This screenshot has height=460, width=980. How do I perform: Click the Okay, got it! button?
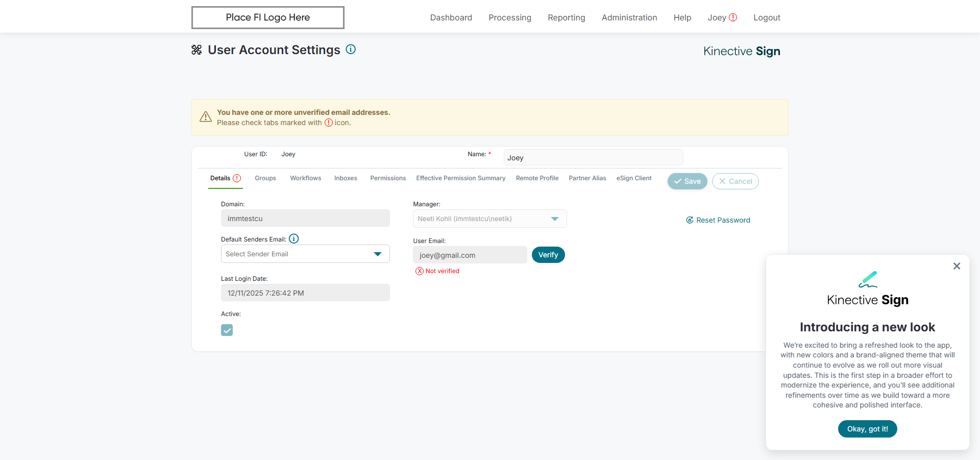click(868, 429)
